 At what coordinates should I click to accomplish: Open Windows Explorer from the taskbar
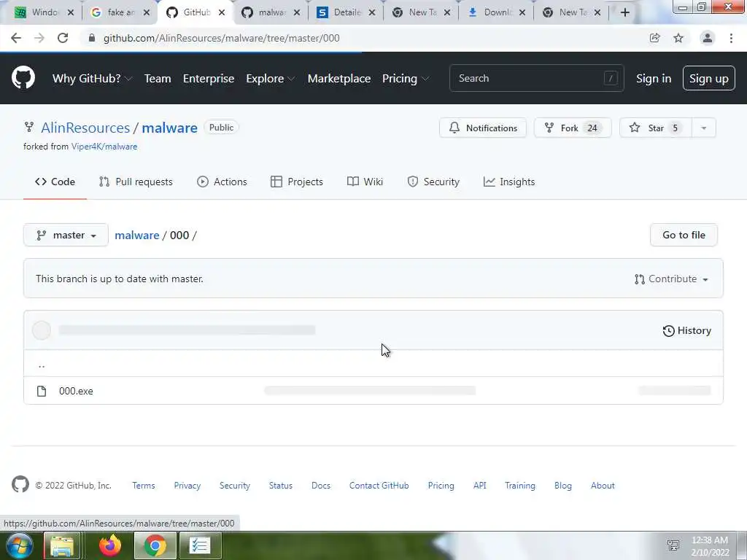tap(62, 545)
